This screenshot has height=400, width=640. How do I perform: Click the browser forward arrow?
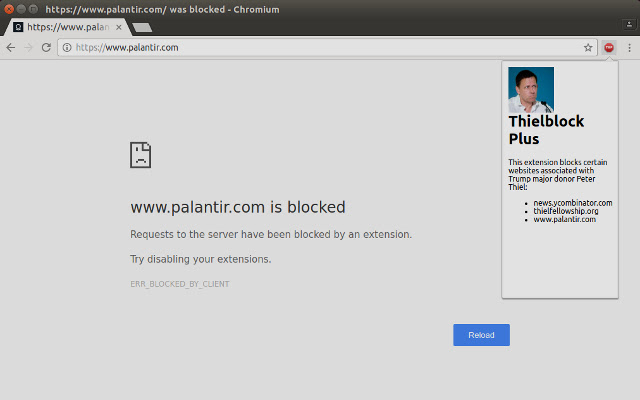point(28,47)
